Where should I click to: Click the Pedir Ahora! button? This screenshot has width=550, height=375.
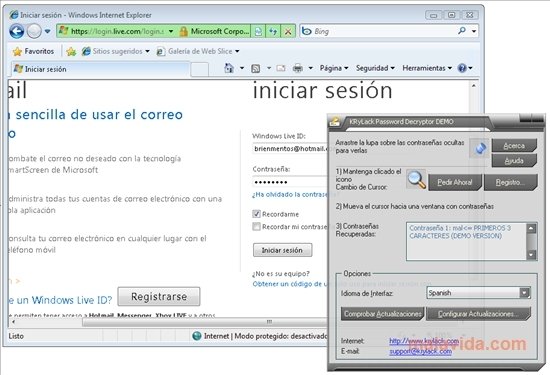pyautogui.click(x=455, y=182)
